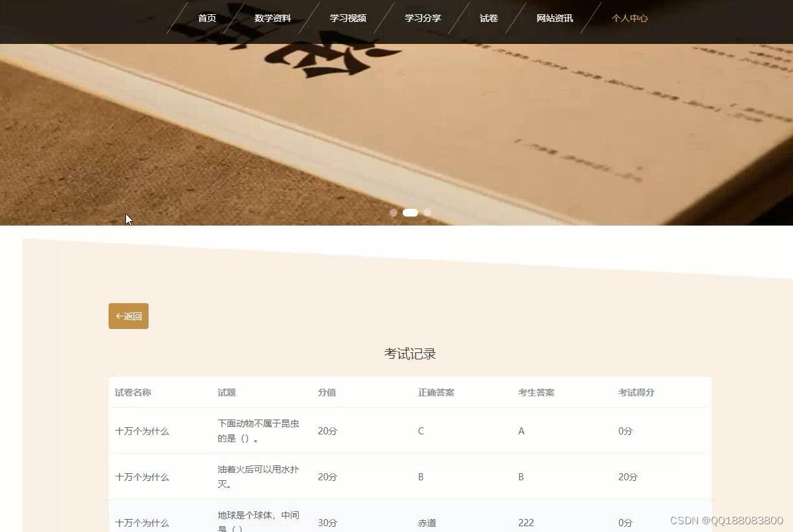Image resolution: width=793 pixels, height=532 pixels.
Task: Navigate to 学习视频 section
Action: coord(347,18)
